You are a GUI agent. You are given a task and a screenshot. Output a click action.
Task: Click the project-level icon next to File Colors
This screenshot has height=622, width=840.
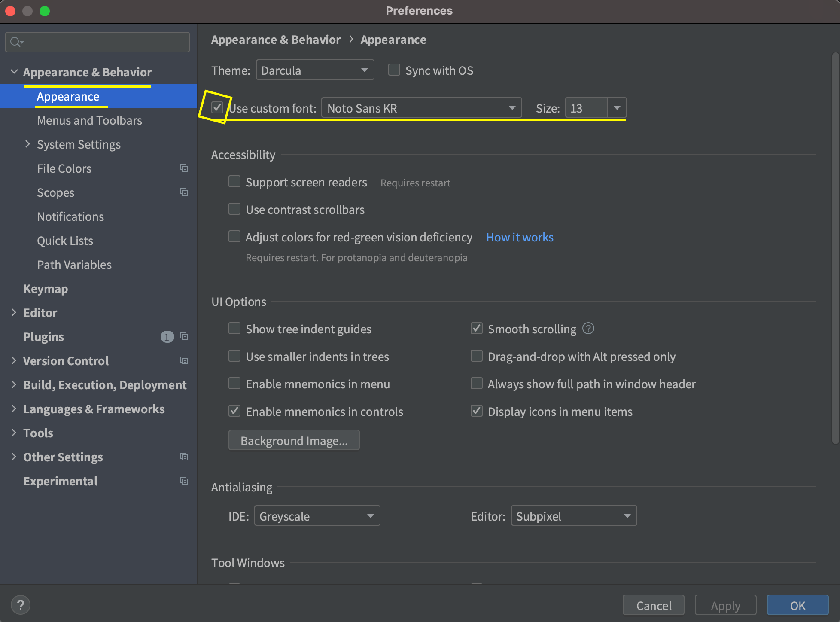(x=184, y=168)
